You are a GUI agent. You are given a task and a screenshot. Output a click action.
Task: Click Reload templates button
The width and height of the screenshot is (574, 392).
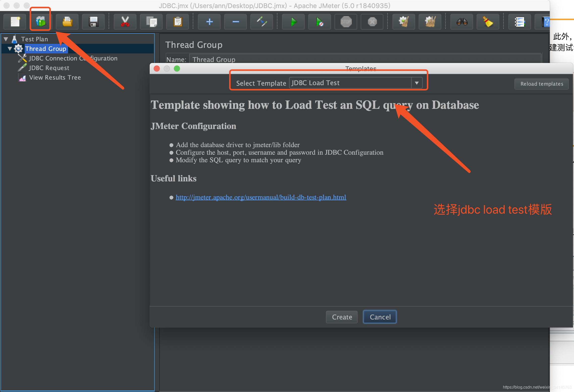point(542,84)
